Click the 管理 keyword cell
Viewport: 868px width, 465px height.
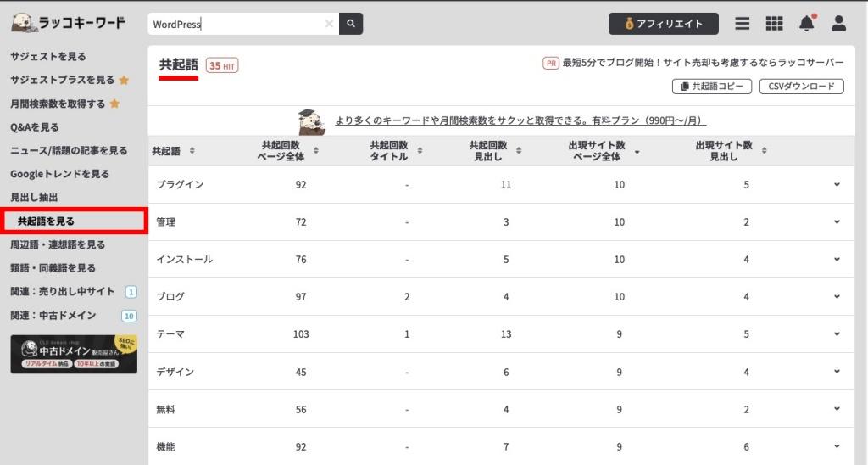(x=165, y=222)
